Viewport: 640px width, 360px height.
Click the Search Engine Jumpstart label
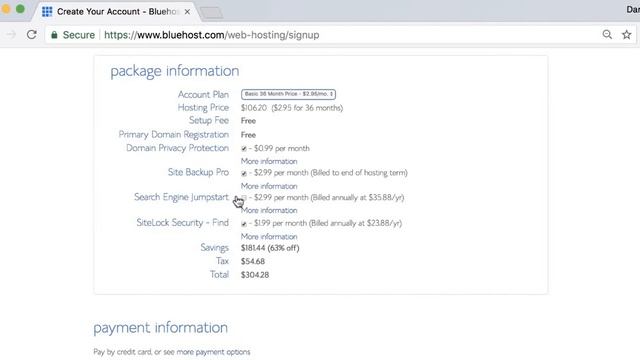point(181,197)
